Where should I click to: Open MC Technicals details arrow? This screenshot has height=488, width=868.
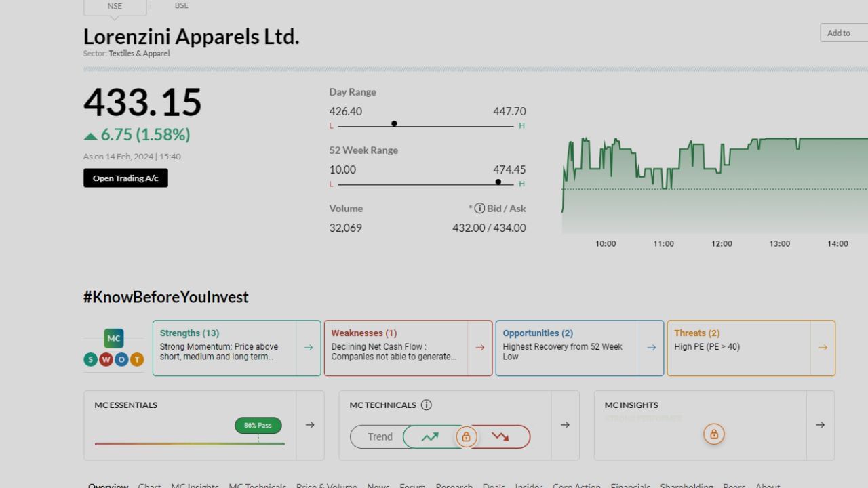tap(565, 425)
